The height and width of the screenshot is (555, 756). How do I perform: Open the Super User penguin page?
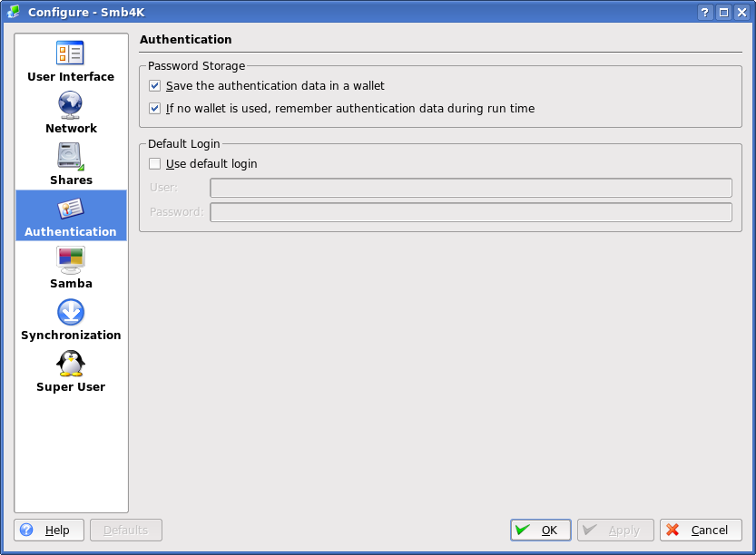pyautogui.click(x=71, y=371)
